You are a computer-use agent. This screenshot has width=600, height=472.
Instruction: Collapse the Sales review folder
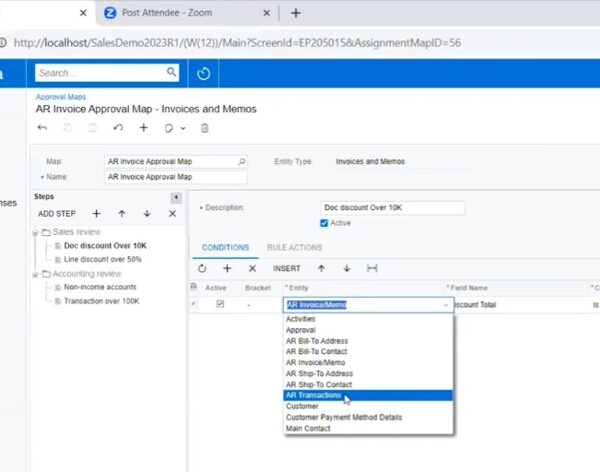pos(36,231)
